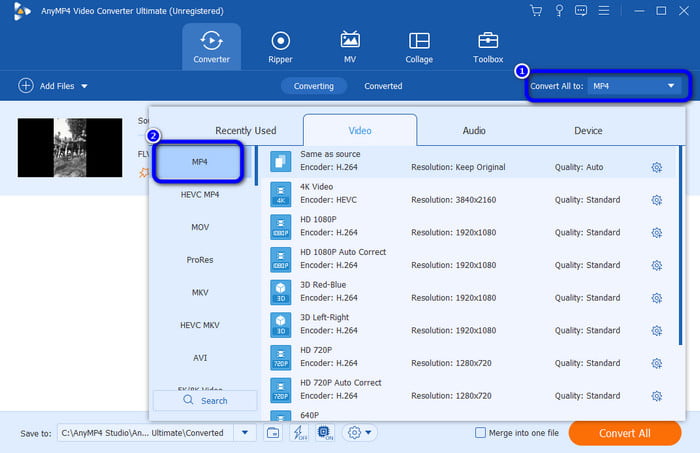This screenshot has height=453, width=700.
Task: Choose MKV format
Action: 200,292
